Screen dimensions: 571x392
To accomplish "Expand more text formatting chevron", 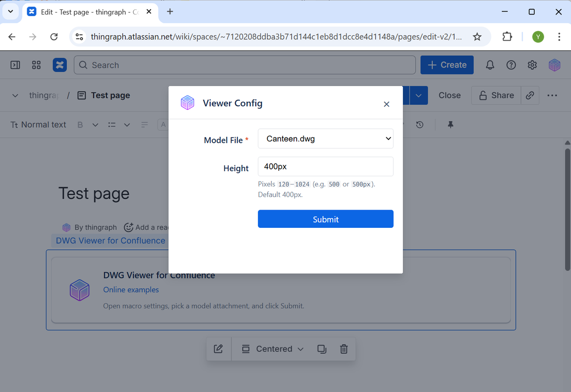I will (x=95, y=125).
